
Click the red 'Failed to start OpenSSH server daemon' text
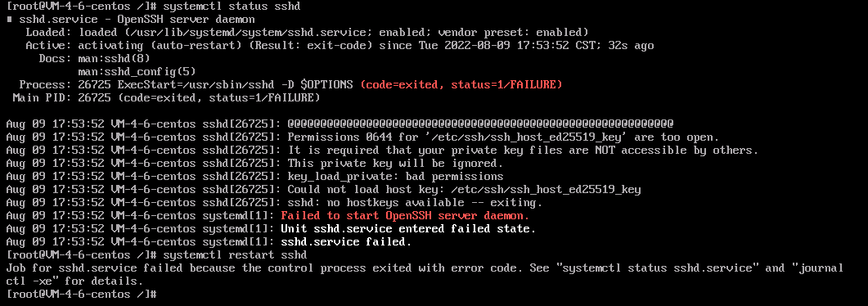pyautogui.click(x=405, y=215)
